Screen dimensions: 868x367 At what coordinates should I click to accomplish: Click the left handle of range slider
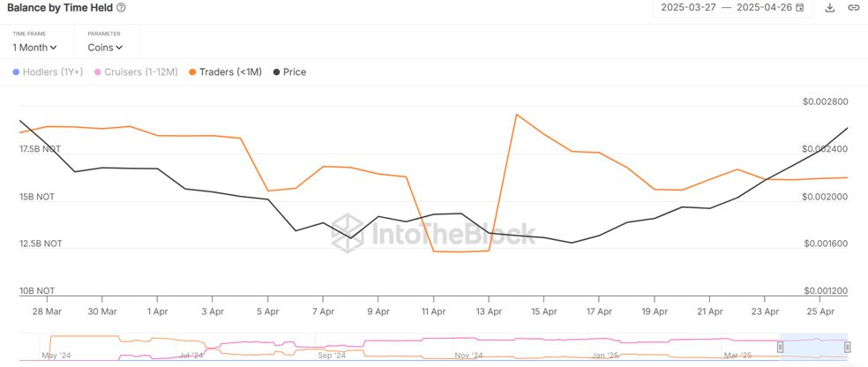click(780, 347)
